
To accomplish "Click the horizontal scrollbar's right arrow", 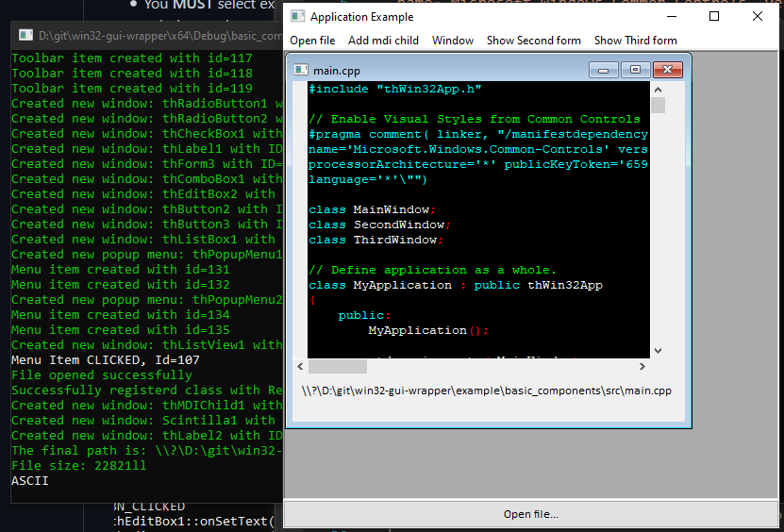I will [x=642, y=366].
